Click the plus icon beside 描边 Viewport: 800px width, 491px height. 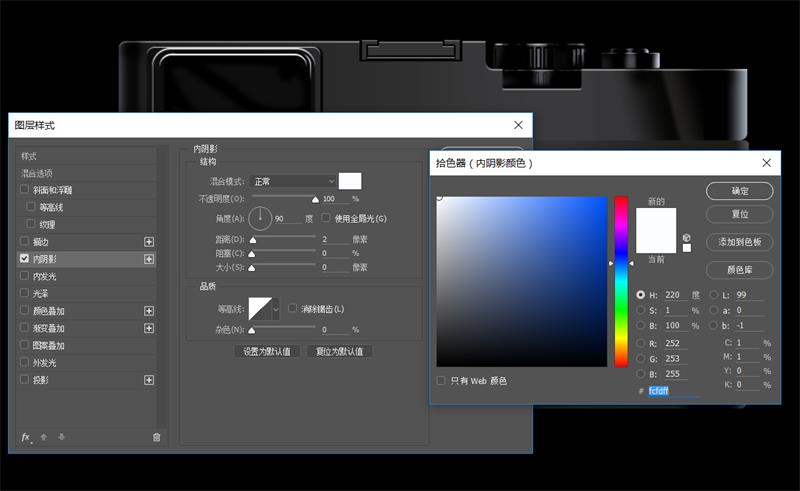click(149, 241)
